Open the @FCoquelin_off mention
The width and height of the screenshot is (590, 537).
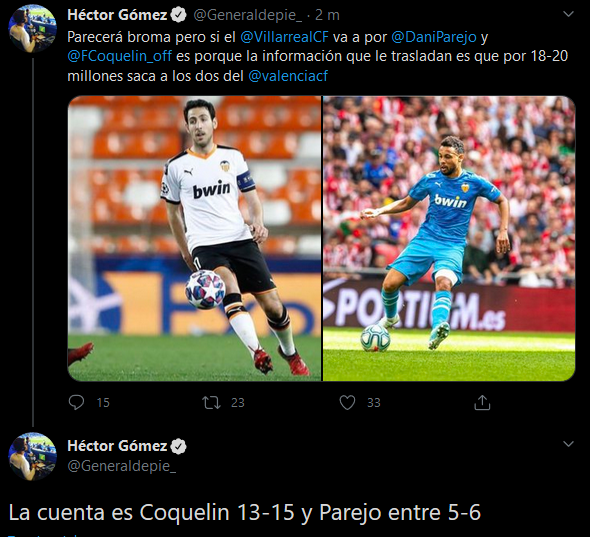(120, 56)
